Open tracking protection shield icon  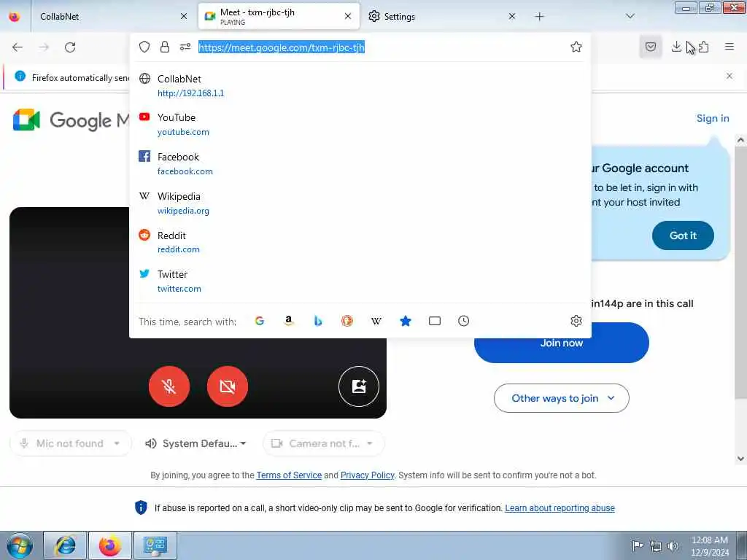[144, 47]
